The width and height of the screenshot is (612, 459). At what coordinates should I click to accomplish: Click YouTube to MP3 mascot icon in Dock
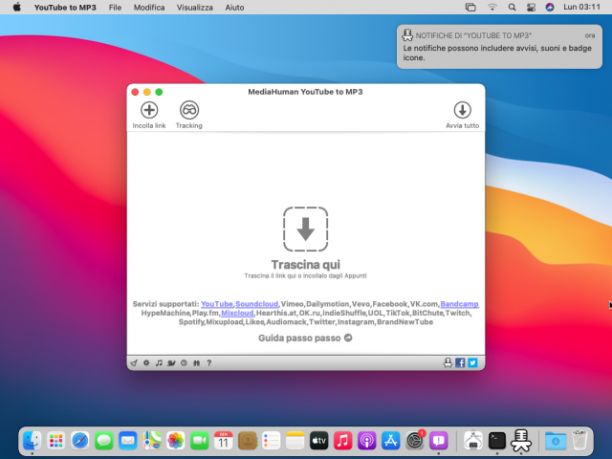pyautogui.click(x=521, y=441)
